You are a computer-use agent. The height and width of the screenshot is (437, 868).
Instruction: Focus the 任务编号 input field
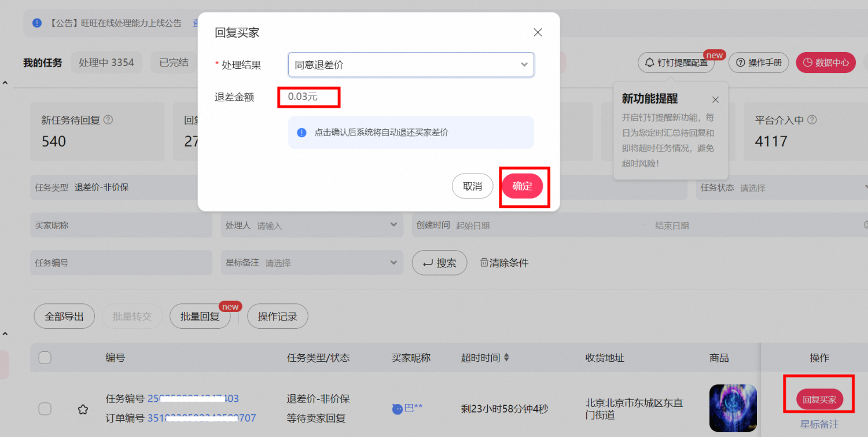122,262
